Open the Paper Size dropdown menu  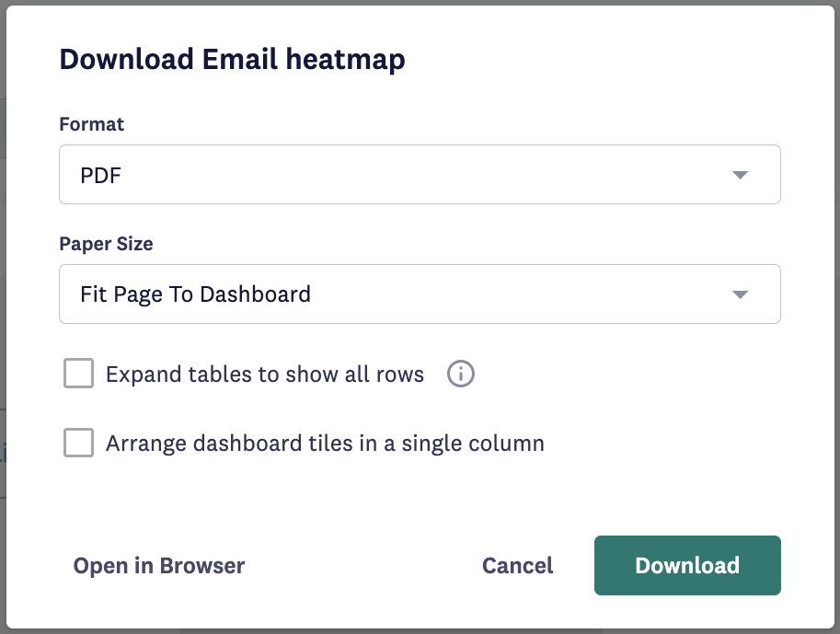(420, 294)
